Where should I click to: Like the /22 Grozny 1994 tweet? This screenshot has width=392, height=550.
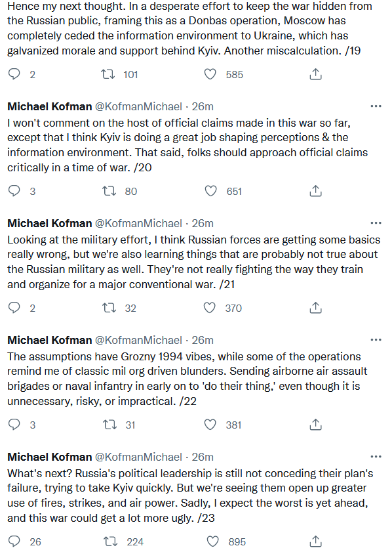click(210, 425)
